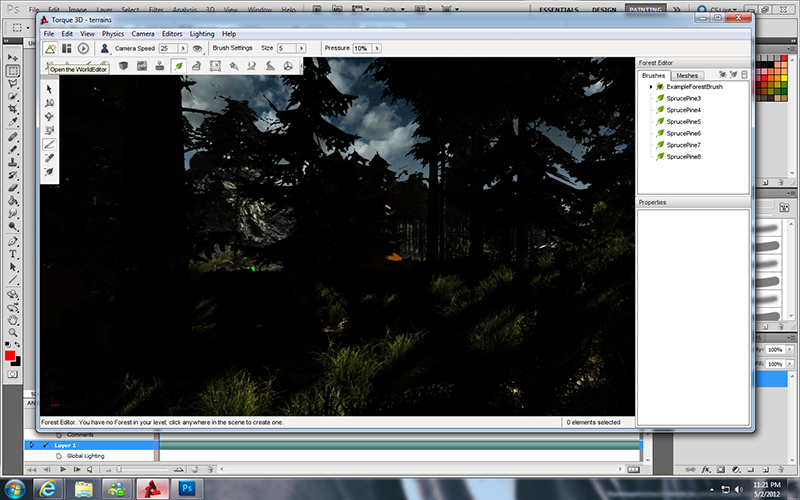The image size is (800, 500).
Task: Switch to the Meshes tab
Action: [687, 75]
